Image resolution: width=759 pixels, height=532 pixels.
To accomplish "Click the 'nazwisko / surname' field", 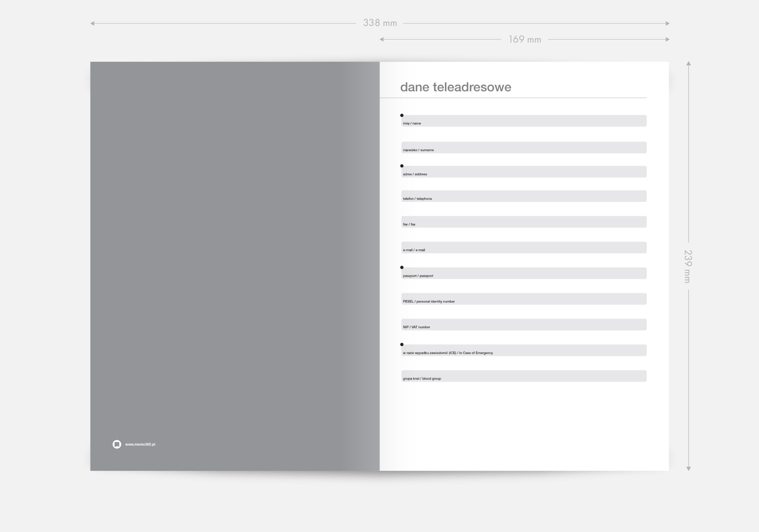I will coord(524,147).
